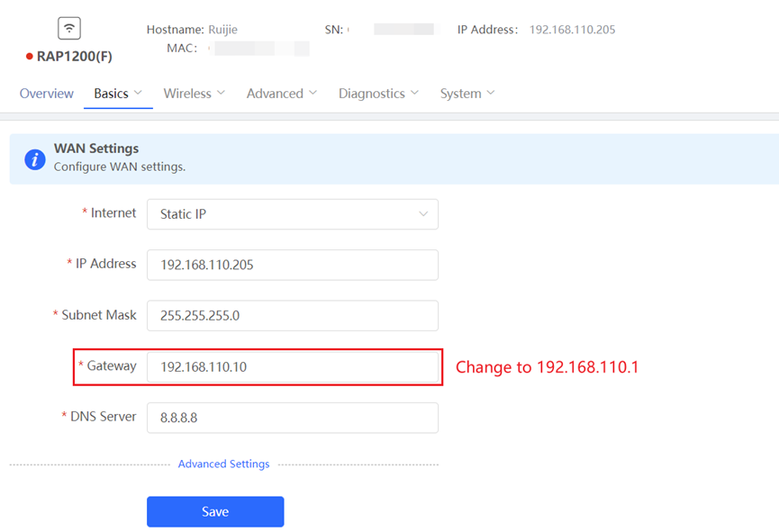
Task: Open the Wireless menu tab
Action: coord(195,94)
